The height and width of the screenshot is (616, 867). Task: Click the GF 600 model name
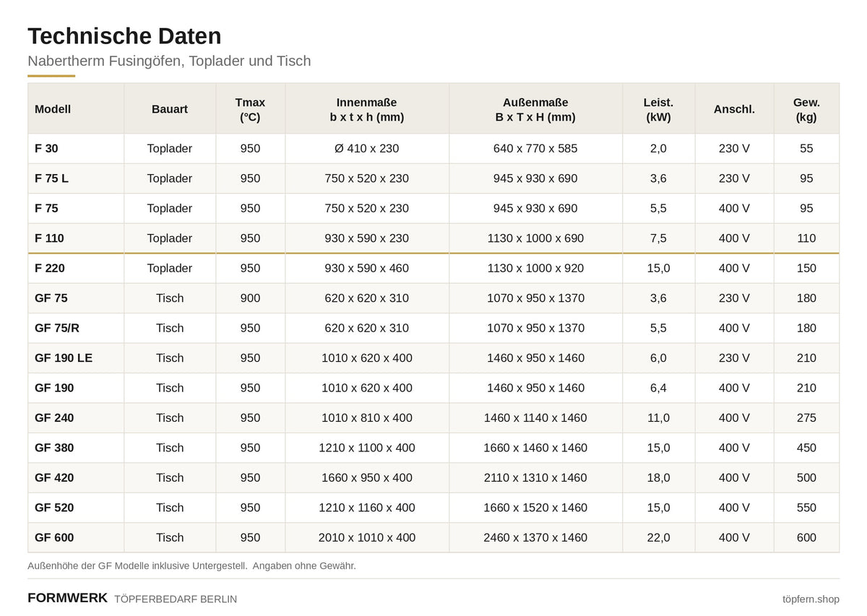(54, 538)
